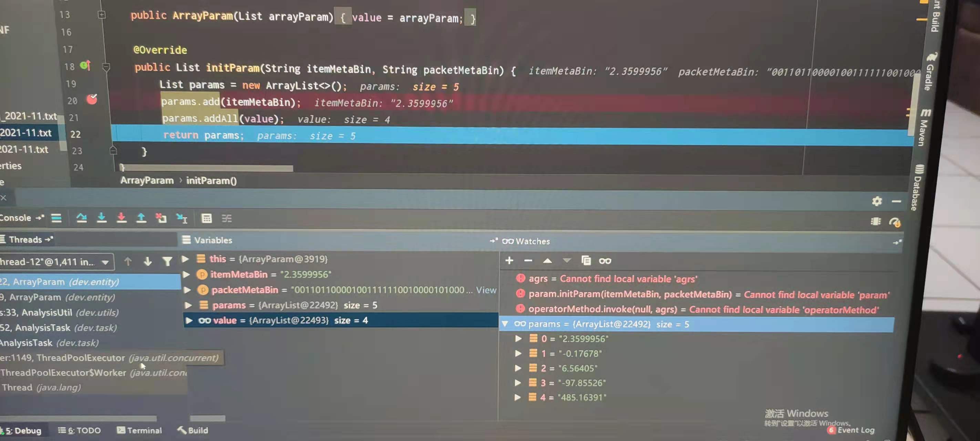This screenshot has width=980, height=441.
Task: Click the override gutter icon on line 18
Action: (85, 65)
